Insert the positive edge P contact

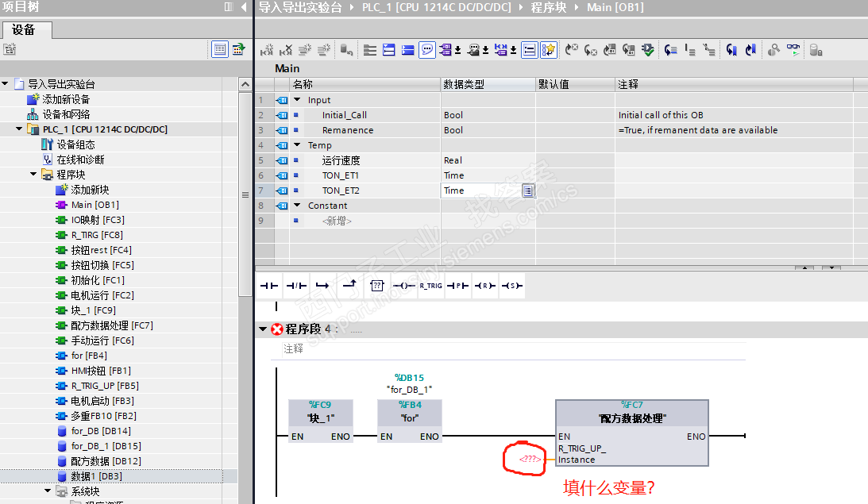[x=457, y=286]
